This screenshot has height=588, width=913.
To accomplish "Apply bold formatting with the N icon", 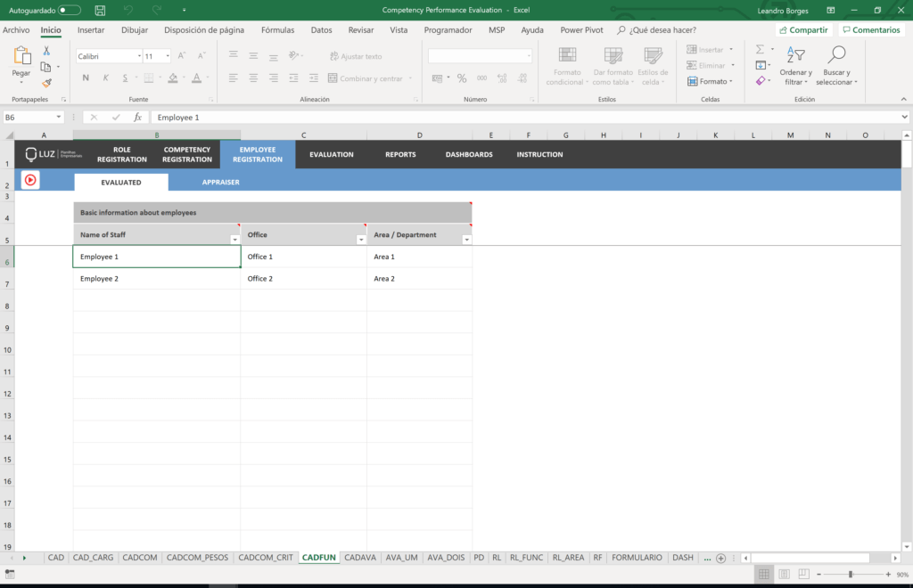I will (x=84, y=78).
